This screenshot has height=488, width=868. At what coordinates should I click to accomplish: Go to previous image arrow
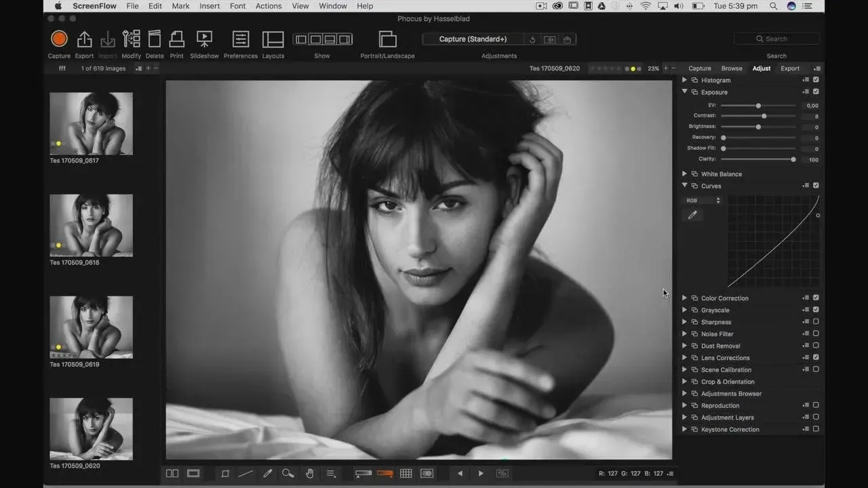click(x=460, y=473)
